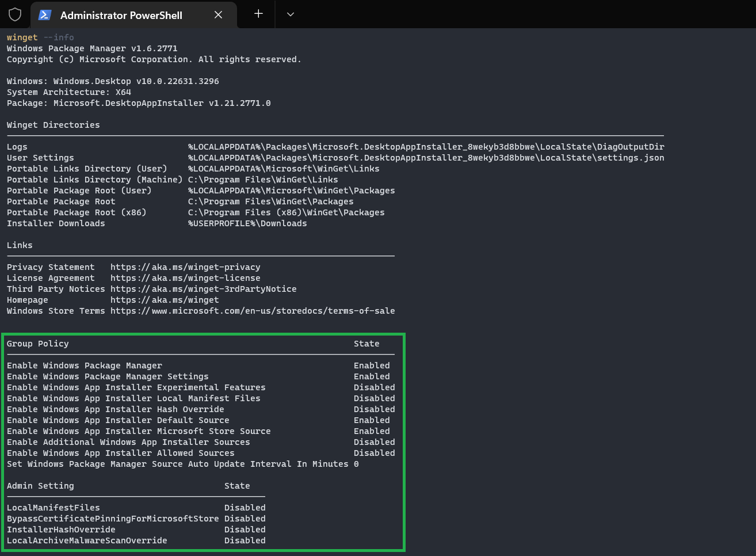Click the User Settings settings.json path
The height and width of the screenshot is (556, 756).
pos(426,158)
